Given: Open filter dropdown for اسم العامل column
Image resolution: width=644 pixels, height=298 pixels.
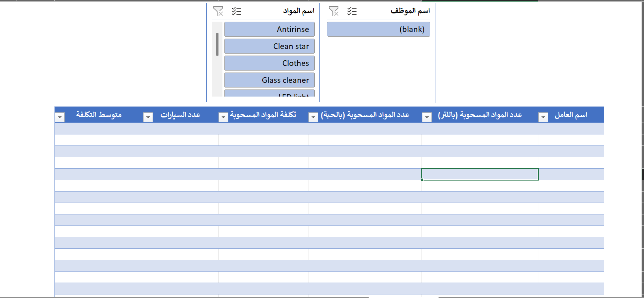Looking at the screenshot, I should 543,117.
